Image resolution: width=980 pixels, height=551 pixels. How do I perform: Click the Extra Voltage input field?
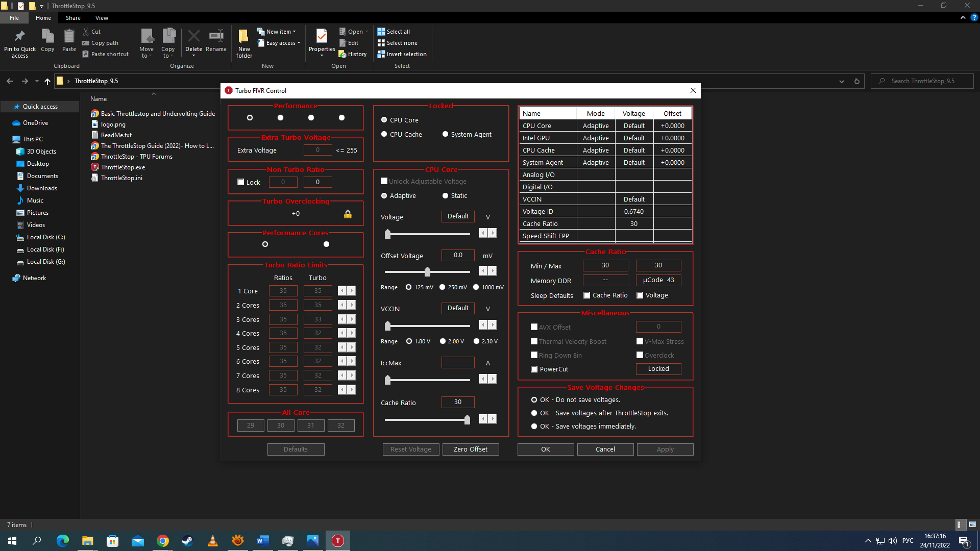coord(317,150)
